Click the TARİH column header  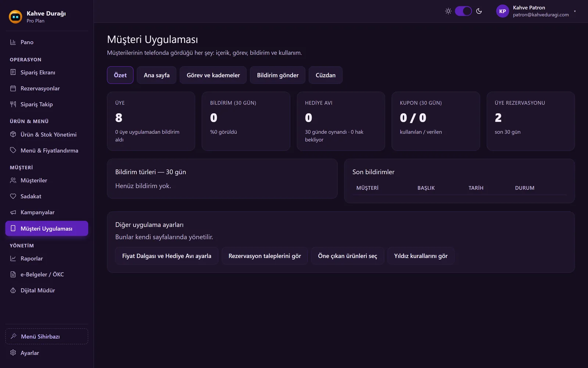tap(476, 188)
